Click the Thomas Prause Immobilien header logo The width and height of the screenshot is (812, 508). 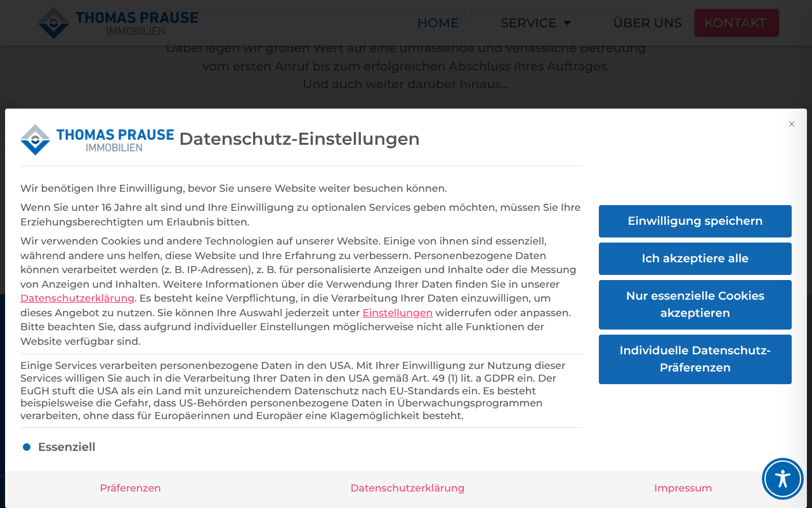pyautogui.click(x=118, y=23)
